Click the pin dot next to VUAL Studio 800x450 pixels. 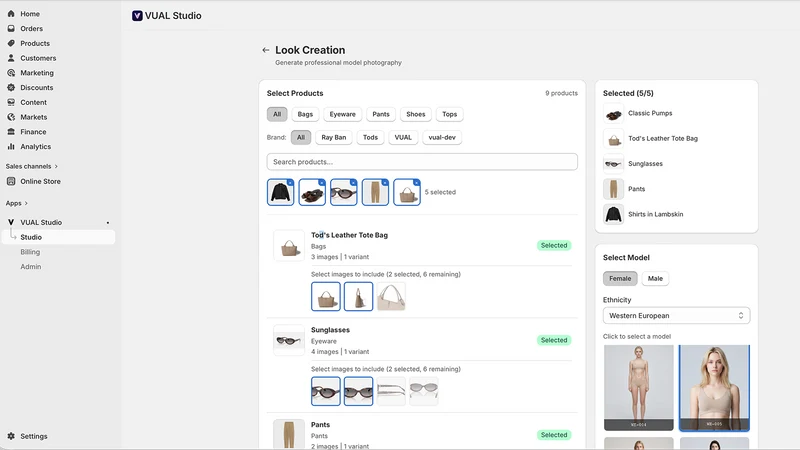pos(108,223)
